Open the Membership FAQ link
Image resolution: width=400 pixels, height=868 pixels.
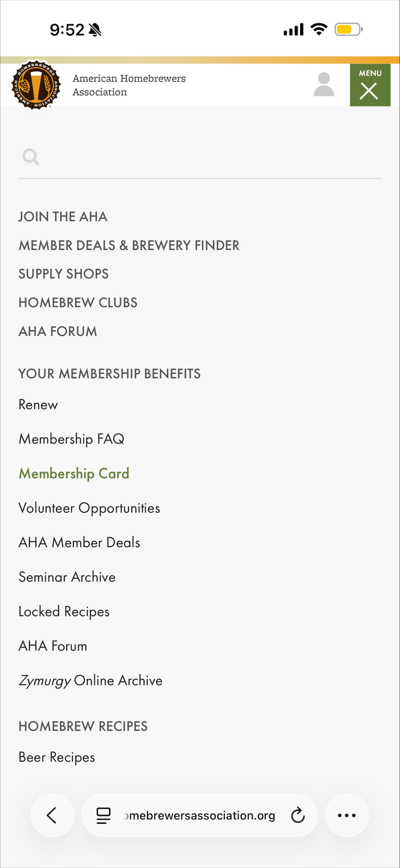click(x=72, y=439)
